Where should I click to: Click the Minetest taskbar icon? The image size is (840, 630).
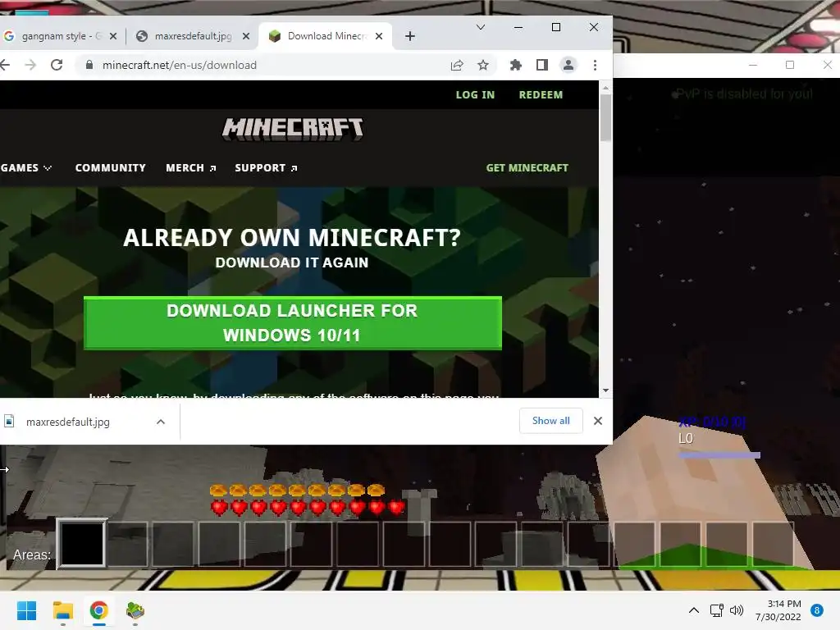pos(135,610)
